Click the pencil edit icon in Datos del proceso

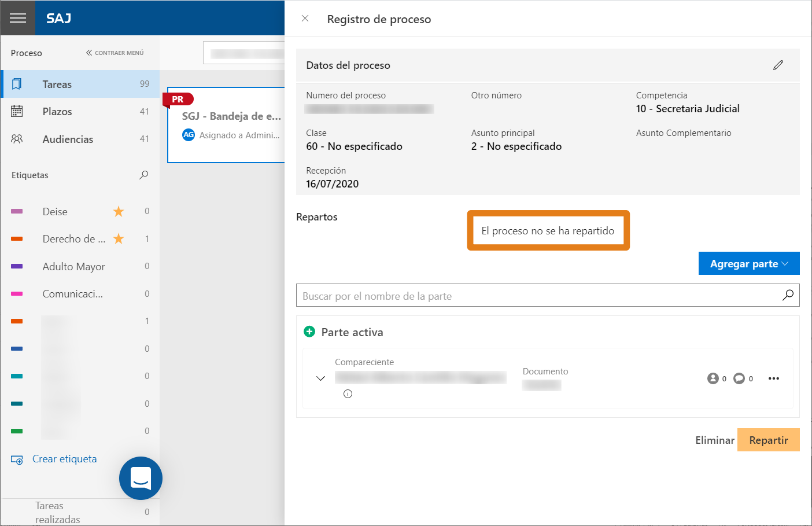click(778, 65)
